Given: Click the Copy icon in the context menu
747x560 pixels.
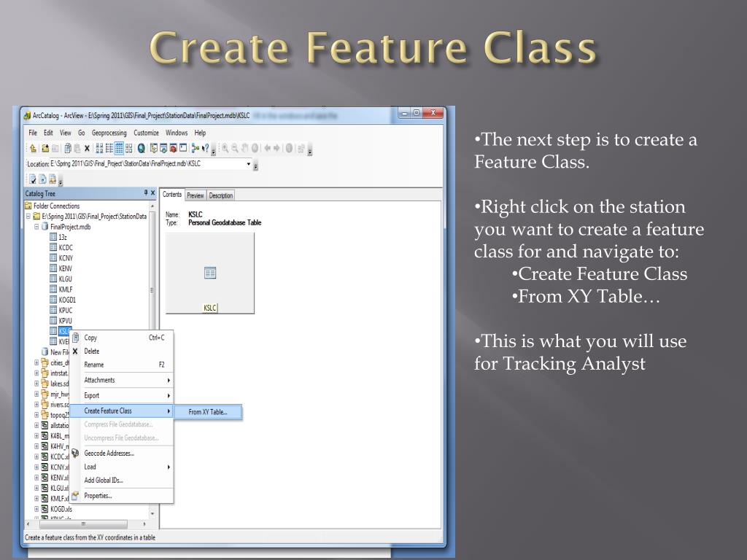Looking at the screenshot, I should [76, 338].
